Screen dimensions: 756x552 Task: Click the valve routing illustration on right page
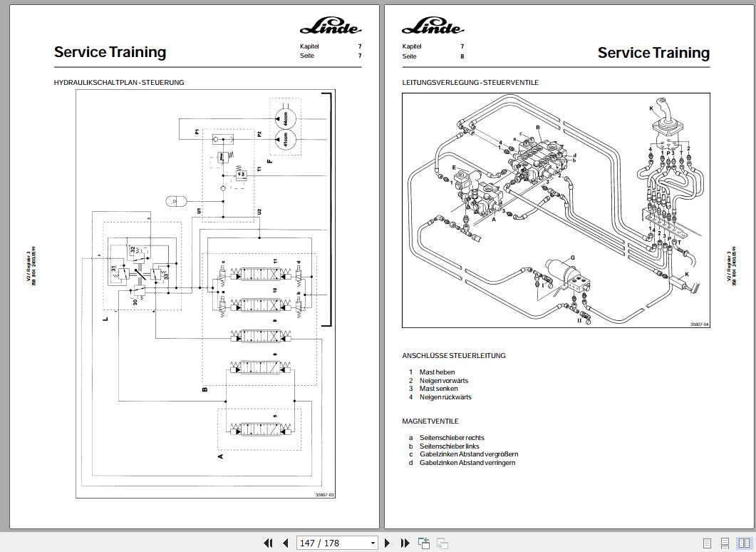click(557, 210)
